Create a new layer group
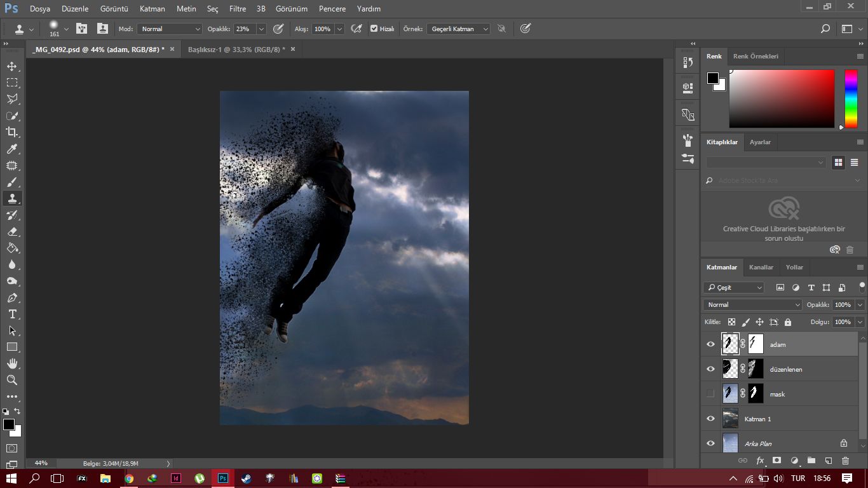 [811, 461]
